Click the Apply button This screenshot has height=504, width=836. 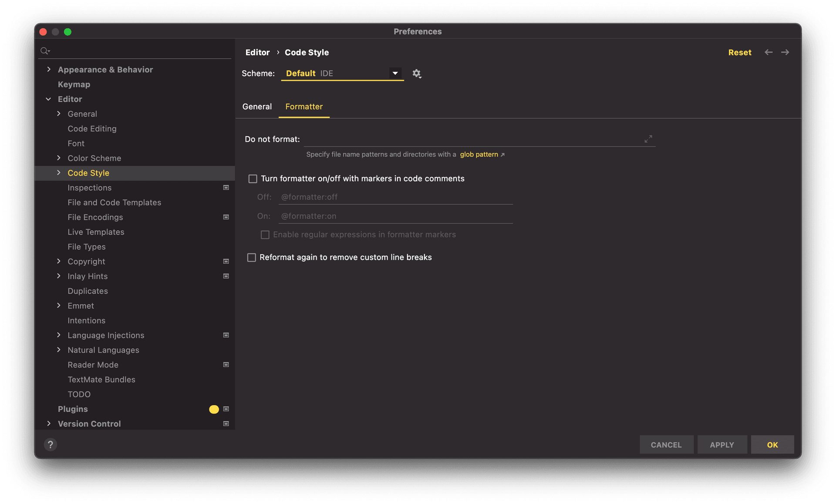tap(722, 445)
